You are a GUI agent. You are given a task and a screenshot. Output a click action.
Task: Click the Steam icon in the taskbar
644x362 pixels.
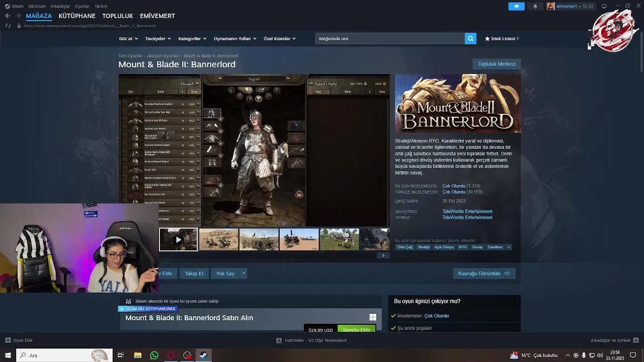click(203, 355)
